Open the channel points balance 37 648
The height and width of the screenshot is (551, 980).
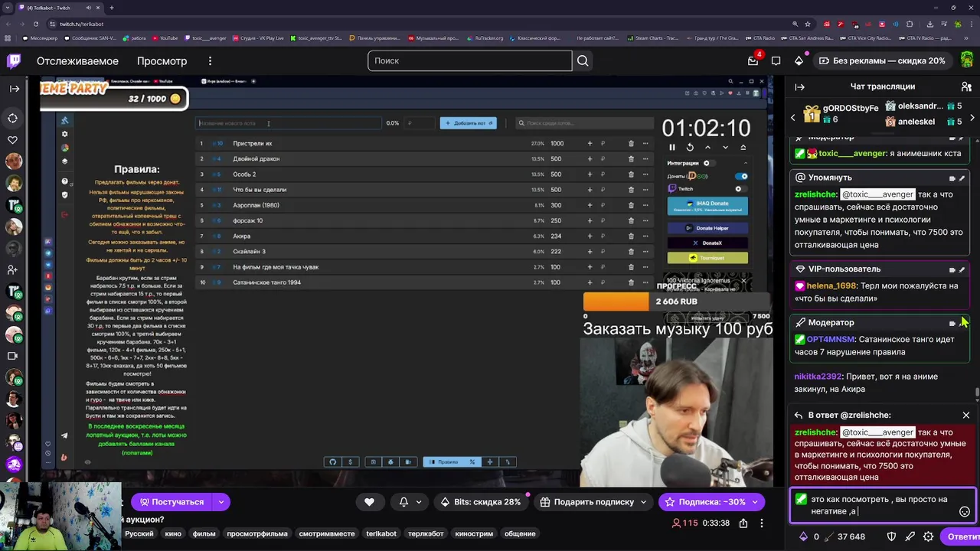point(844,536)
